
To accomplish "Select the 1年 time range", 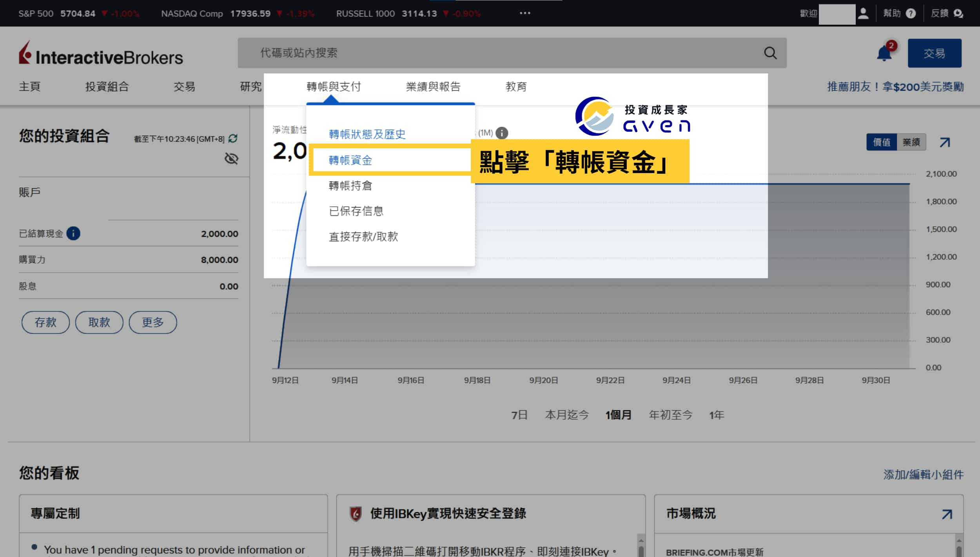I will (x=716, y=415).
